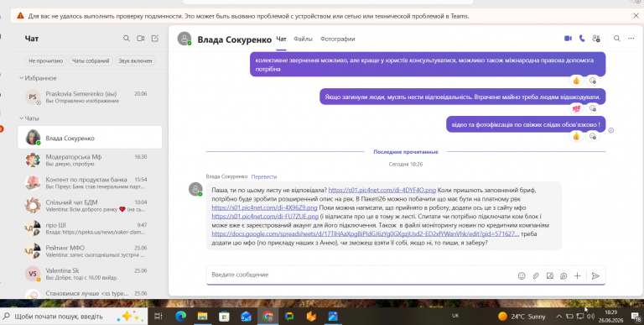Click thumbs-up reaction under 'відео та фотофіксація' message

pyautogui.click(x=577, y=136)
